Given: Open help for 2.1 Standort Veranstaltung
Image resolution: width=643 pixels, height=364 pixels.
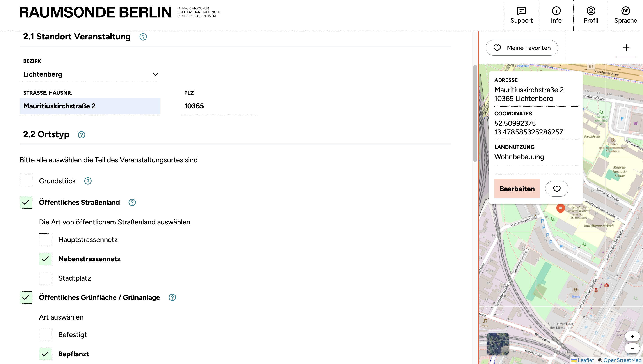Looking at the screenshot, I should tap(143, 37).
